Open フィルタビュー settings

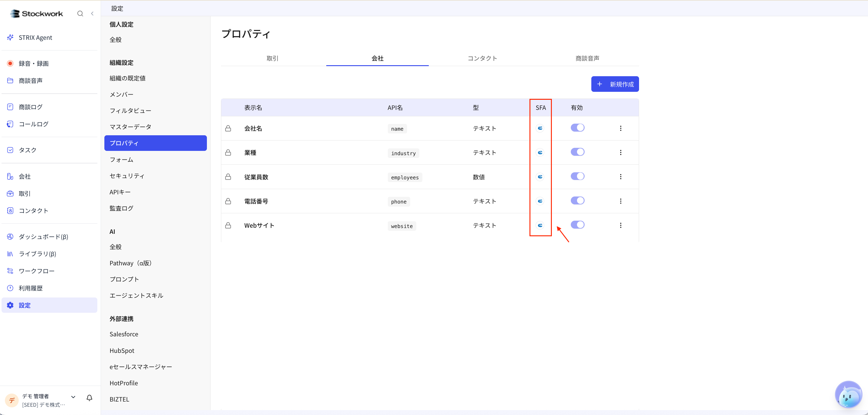click(156, 110)
